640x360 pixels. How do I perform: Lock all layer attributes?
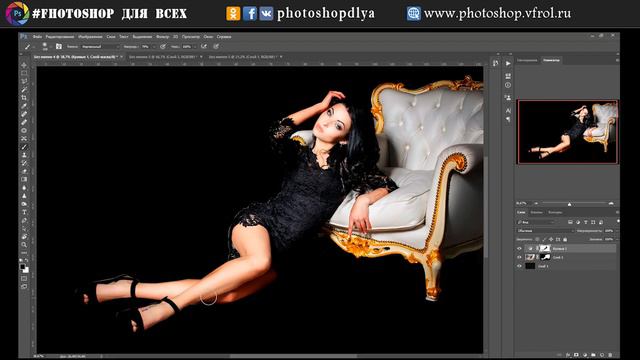pos(565,240)
